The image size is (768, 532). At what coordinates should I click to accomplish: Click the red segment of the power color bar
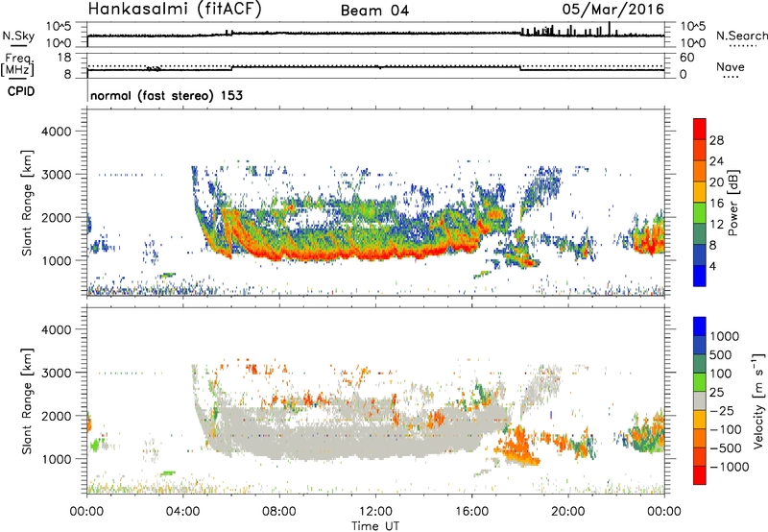(700, 129)
